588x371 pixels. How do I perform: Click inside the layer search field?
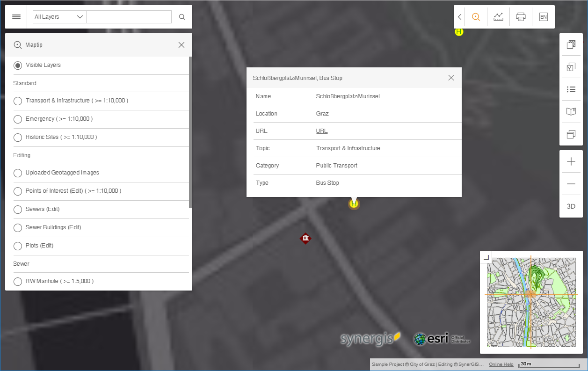[129, 16]
